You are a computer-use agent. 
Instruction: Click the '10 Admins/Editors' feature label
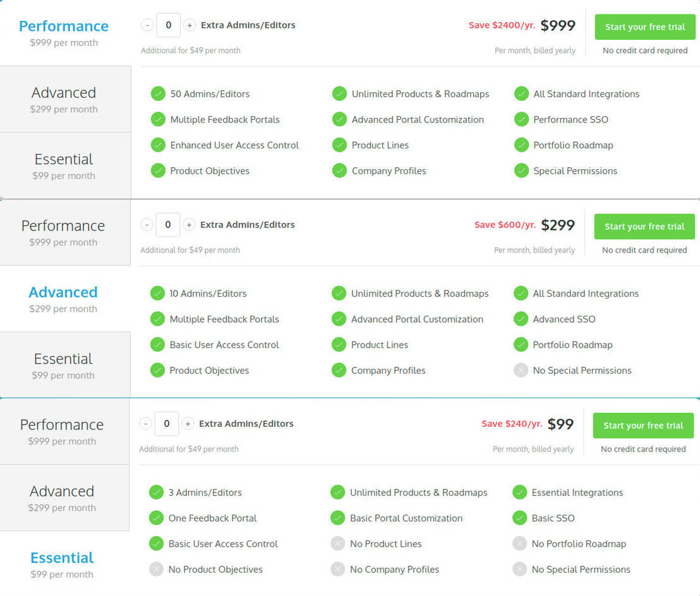coord(208,293)
